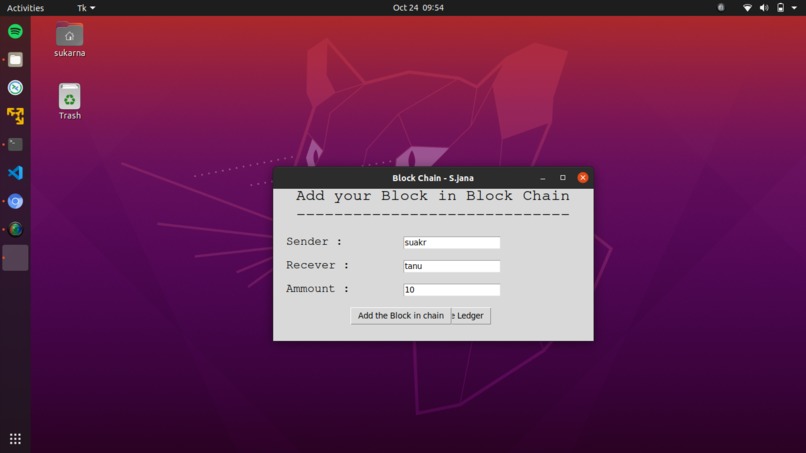Open the Trash desktop icon
806x453 pixels.
point(69,102)
